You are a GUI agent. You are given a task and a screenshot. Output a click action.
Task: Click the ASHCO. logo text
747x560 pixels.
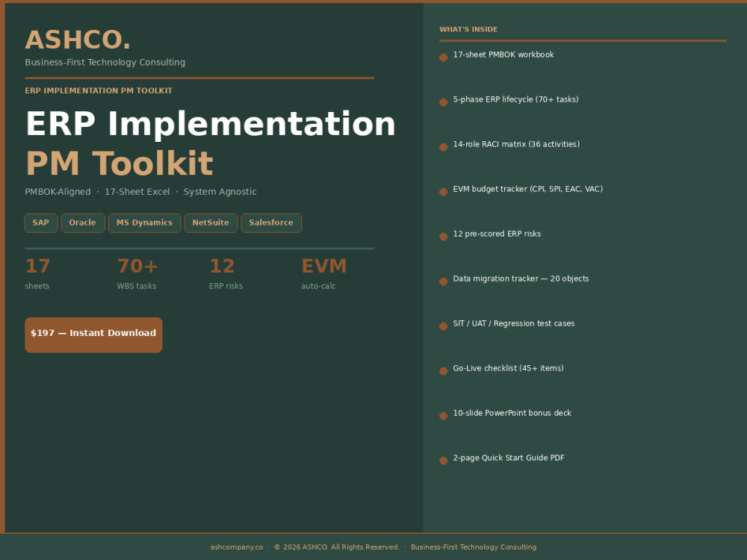78,40
